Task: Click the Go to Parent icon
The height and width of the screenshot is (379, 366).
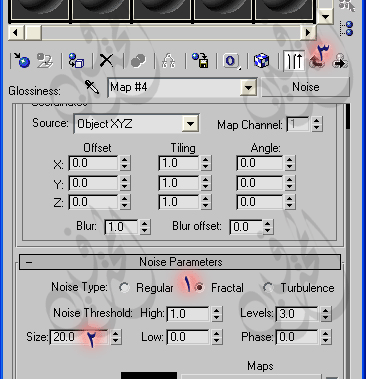Action: [x=317, y=61]
